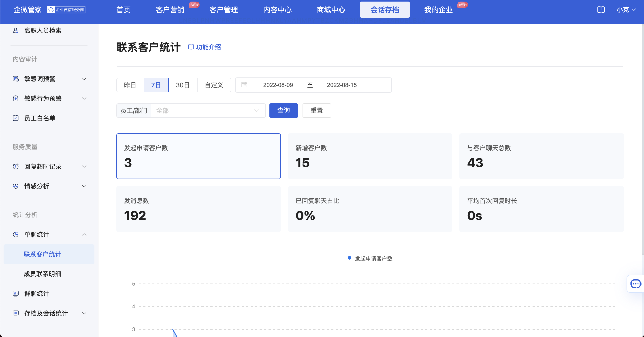Screen dimensions: 644x337
Task: Open 客户管理 in top navigation
Action: click(224, 10)
